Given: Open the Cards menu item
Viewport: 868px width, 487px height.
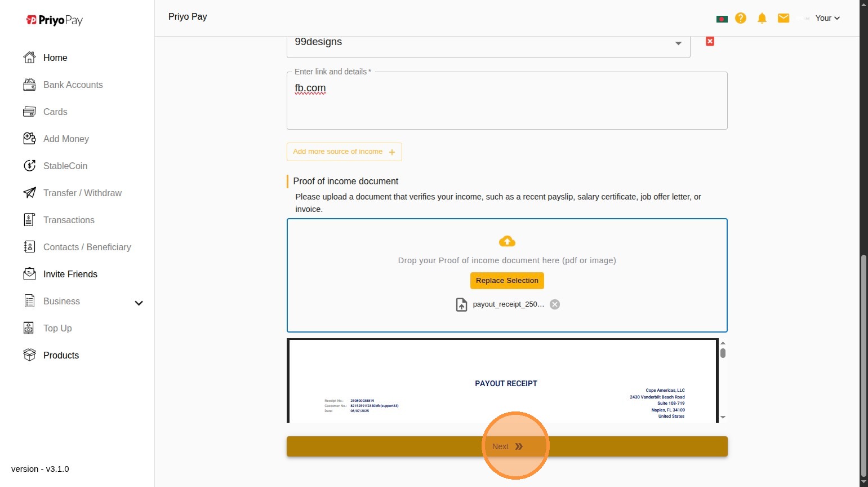Looking at the screenshot, I should tap(55, 112).
